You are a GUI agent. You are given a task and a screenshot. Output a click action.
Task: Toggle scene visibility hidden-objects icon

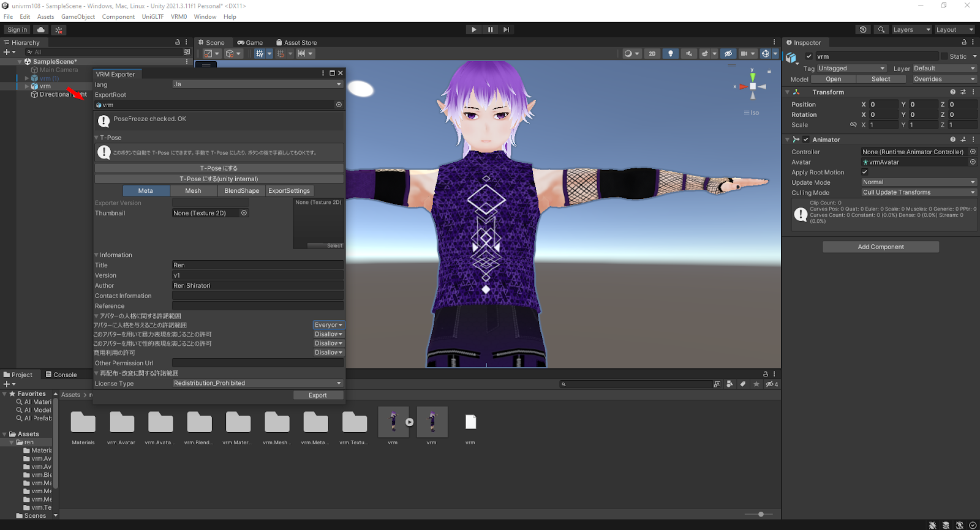point(728,54)
